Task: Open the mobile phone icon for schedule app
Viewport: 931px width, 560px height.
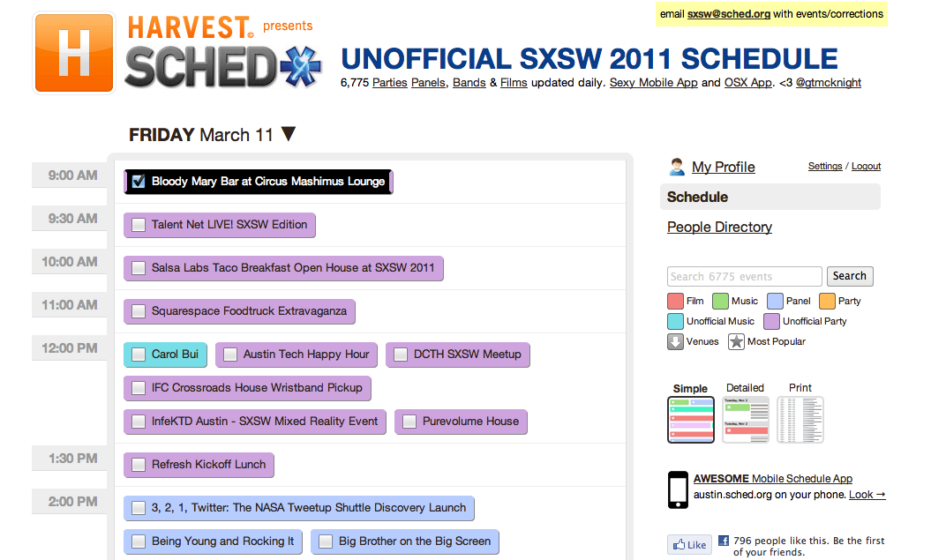Action: tap(678, 489)
